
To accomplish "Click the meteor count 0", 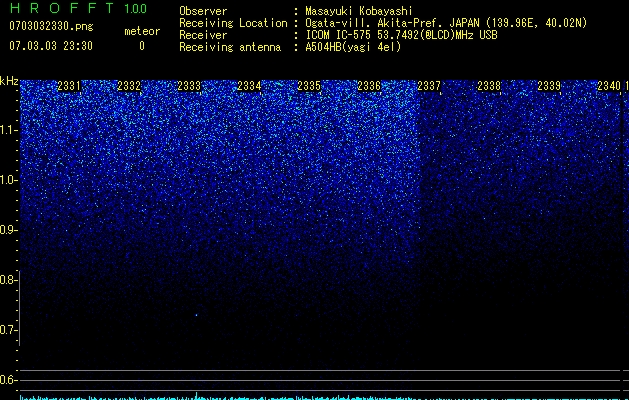I will [142, 46].
